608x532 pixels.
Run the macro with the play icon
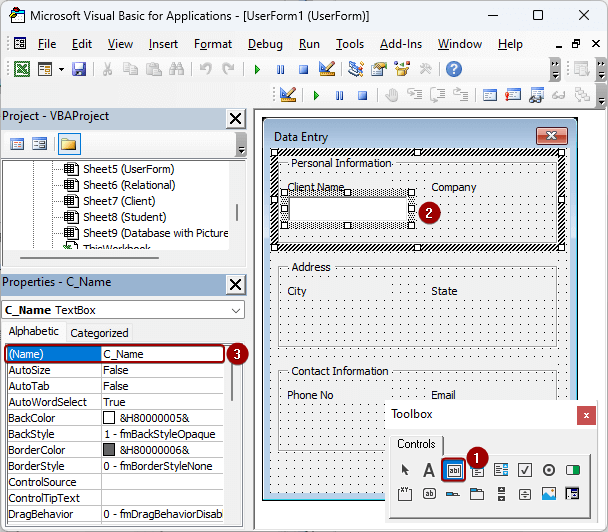click(257, 69)
